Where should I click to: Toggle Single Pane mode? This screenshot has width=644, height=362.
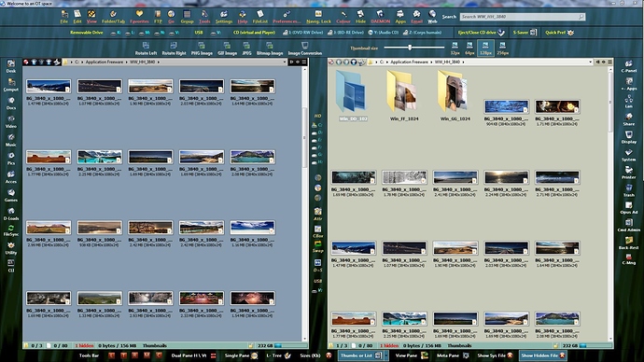tap(241, 355)
